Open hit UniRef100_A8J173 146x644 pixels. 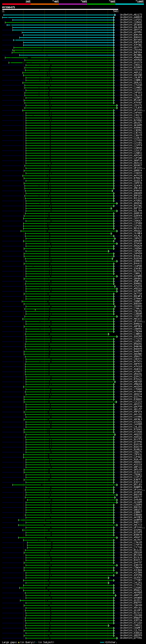131,15
